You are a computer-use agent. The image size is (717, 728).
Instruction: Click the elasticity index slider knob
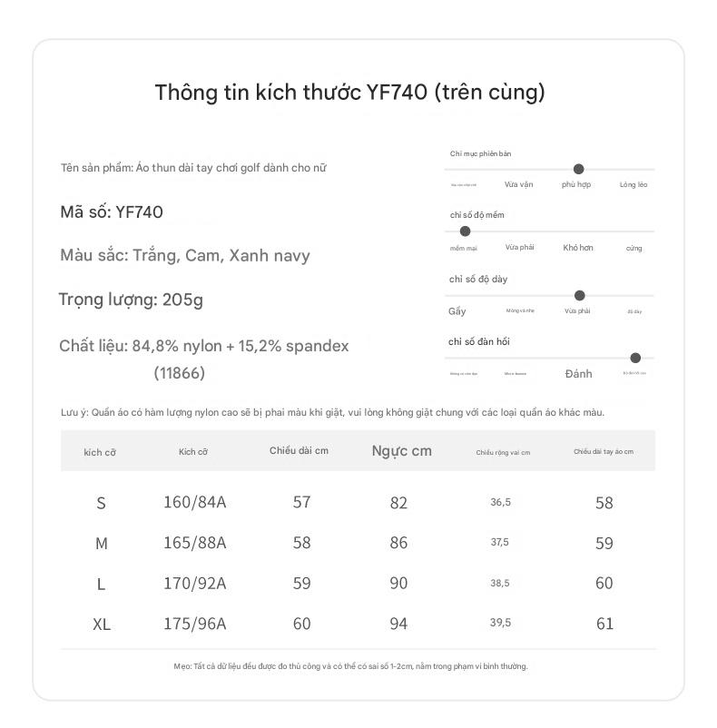point(635,358)
